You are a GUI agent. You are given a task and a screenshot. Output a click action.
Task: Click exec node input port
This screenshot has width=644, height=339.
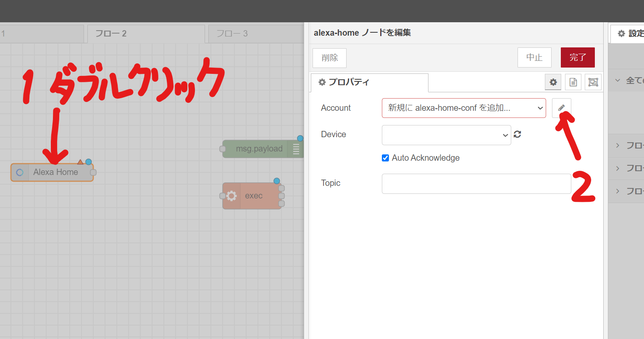pos(223,196)
